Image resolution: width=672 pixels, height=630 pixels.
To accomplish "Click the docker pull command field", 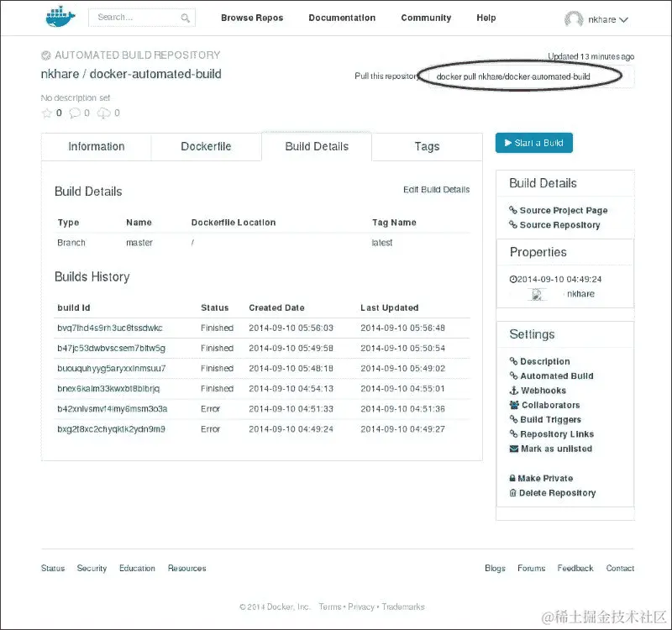I will (x=531, y=76).
